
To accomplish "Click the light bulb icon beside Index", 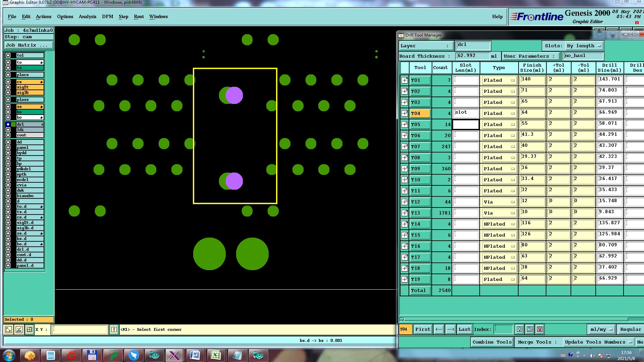I will tap(520, 329).
